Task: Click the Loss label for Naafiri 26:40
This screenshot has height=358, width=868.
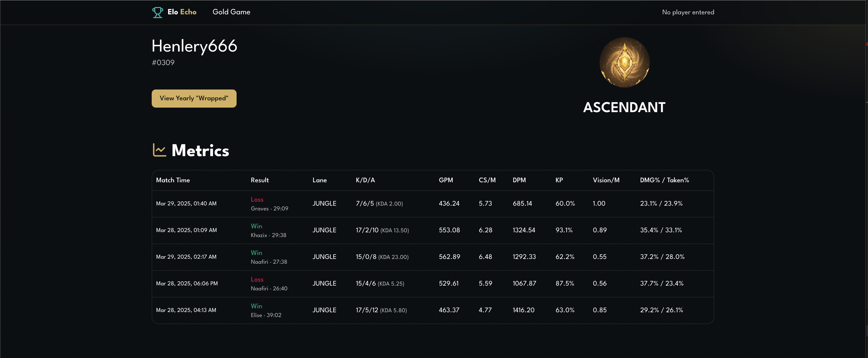Action: pos(257,279)
